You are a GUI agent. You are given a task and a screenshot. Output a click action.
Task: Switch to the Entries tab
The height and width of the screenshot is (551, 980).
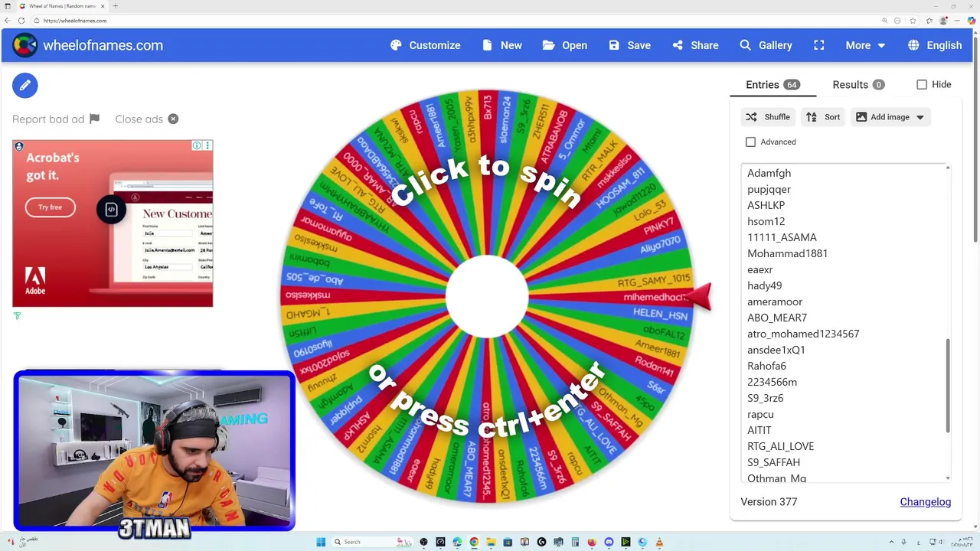coord(773,84)
